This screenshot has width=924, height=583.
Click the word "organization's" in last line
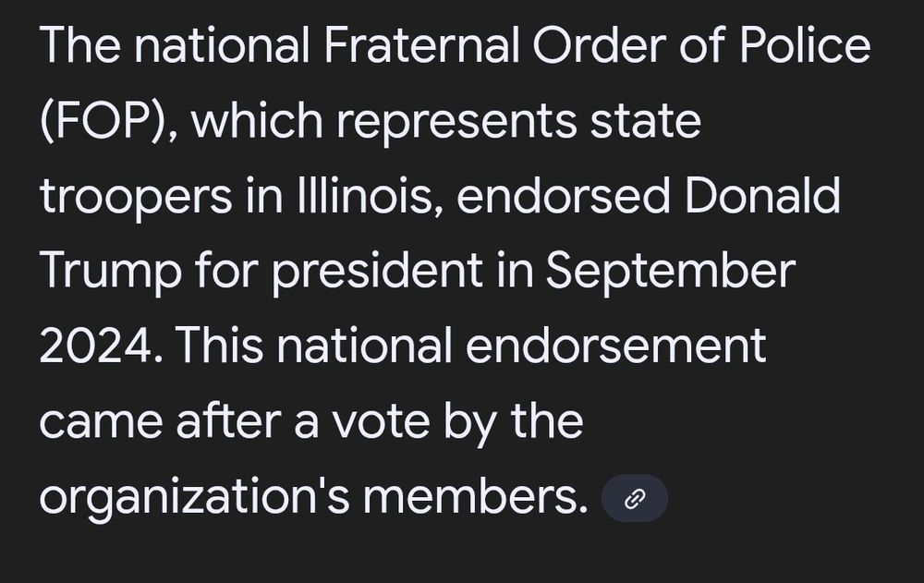point(194,498)
